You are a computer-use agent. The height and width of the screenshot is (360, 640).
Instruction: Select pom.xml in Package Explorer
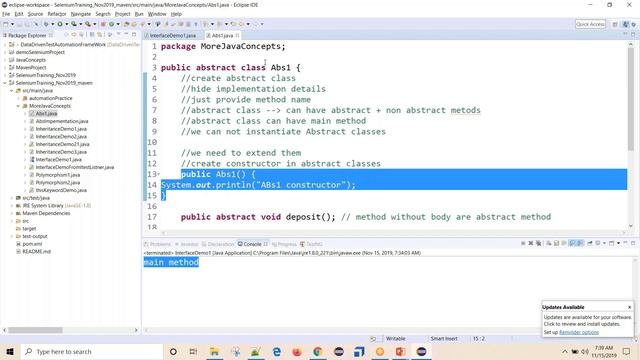pos(32,244)
